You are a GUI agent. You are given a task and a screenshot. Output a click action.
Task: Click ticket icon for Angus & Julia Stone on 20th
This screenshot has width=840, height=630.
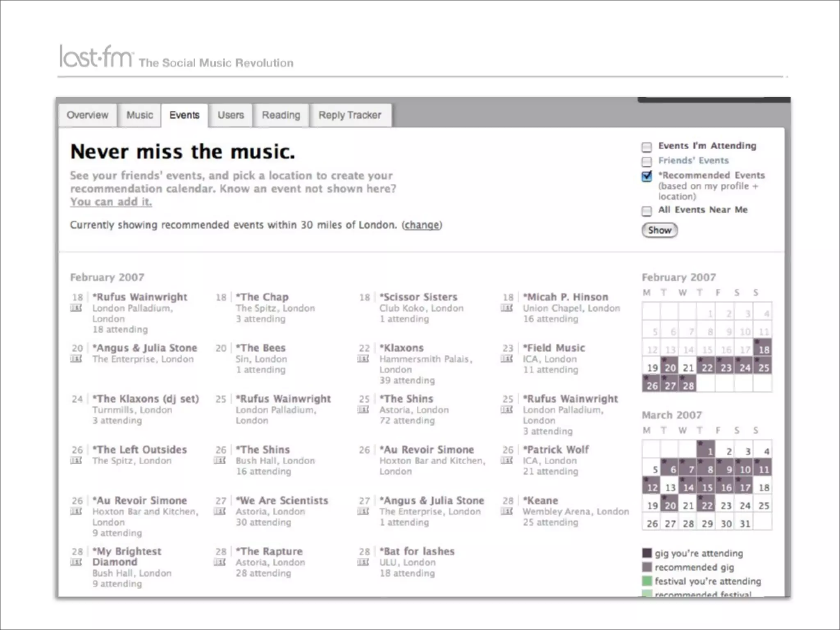(x=76, y=359)
